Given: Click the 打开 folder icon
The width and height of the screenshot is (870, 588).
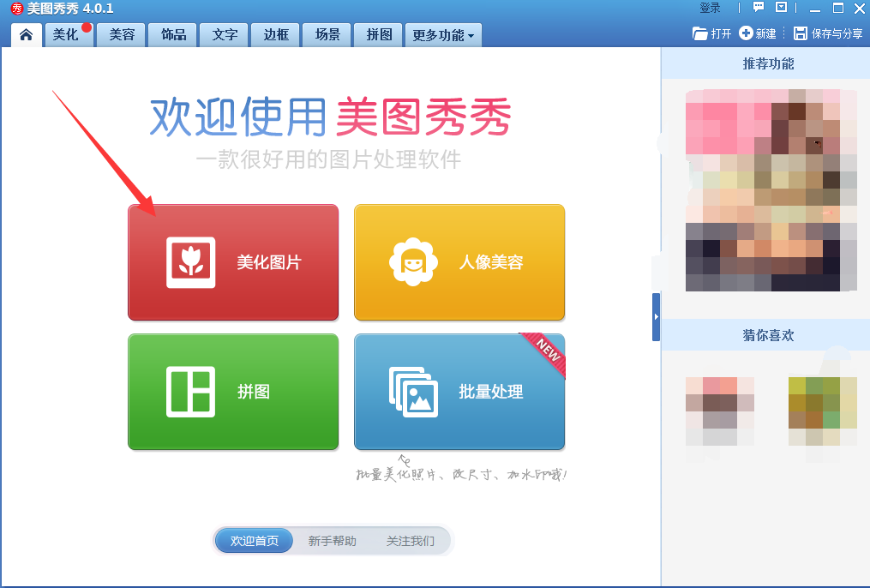Looking at the screenshot, I should [699, 33].
